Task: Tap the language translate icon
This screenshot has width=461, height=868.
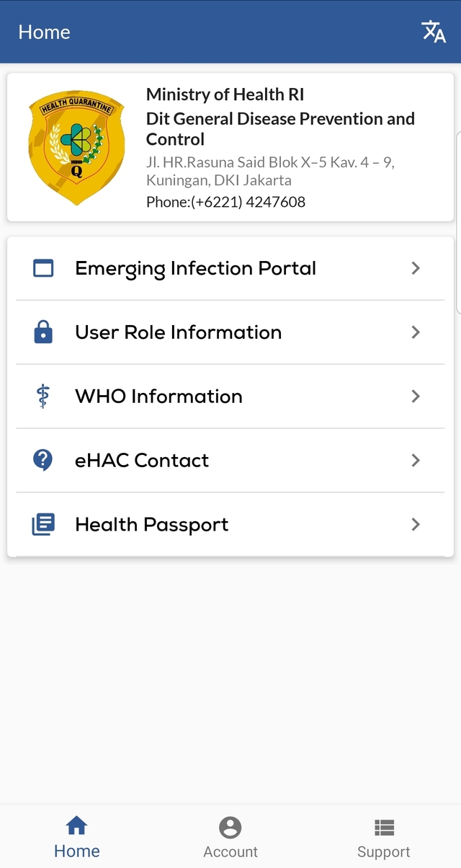Action: [433, 32]
